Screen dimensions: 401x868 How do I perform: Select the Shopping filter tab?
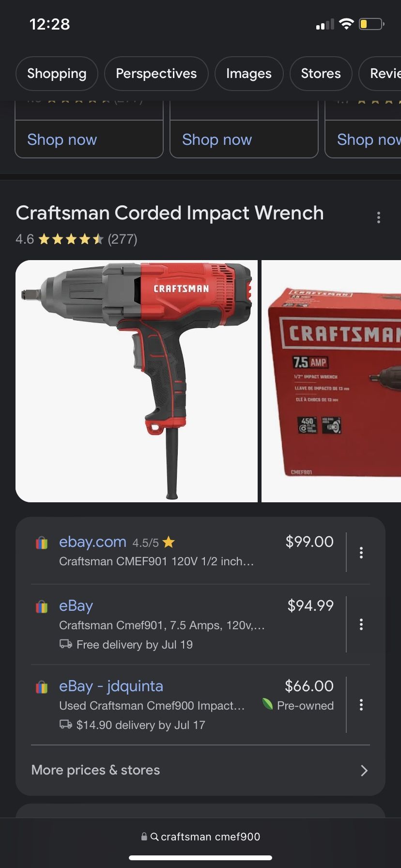coord(57,74)
